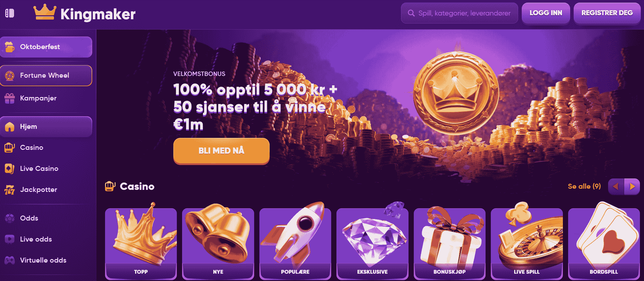Screen dimensions: 644x281
Task: Click the search magnifier icon
Action: coord(411,13)
